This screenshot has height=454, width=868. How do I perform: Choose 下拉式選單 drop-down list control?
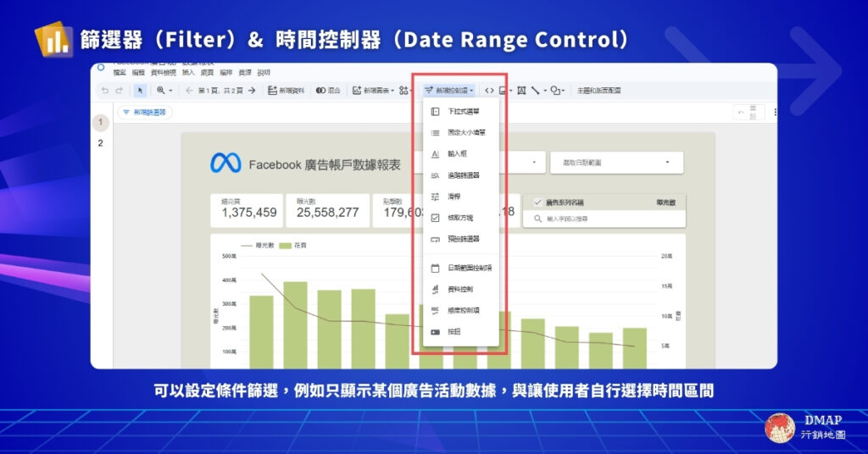pyautogui.click(x=460, y=112)
